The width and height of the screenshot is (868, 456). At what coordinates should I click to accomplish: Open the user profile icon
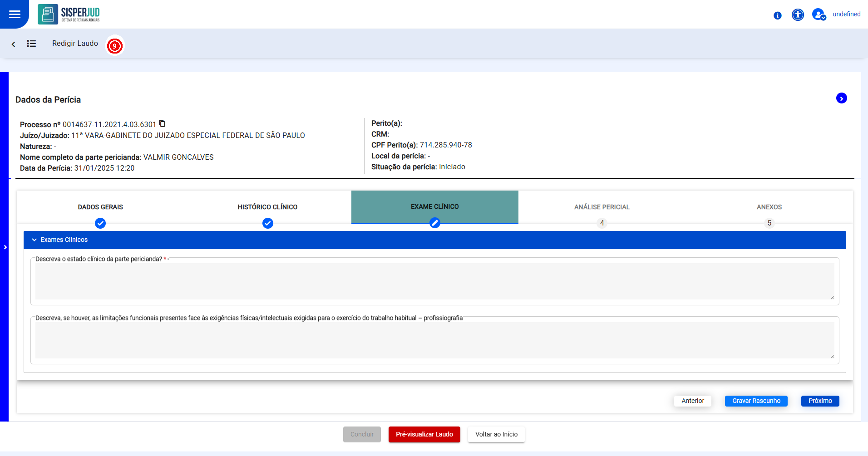819,15
